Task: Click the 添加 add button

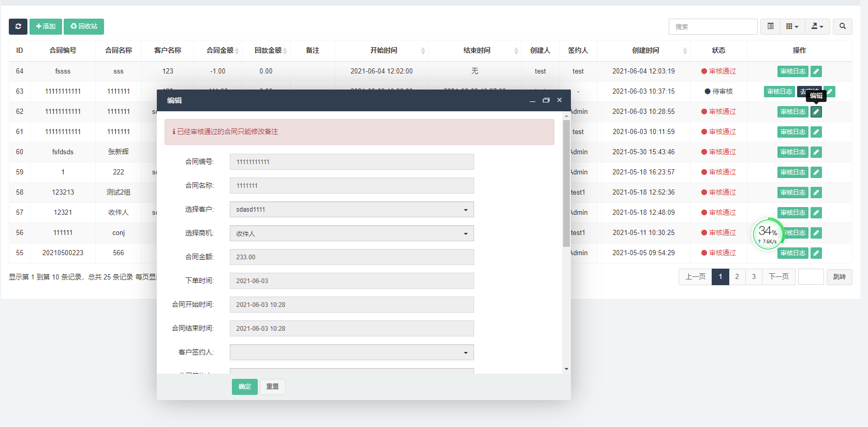Action: pos(46,26)
